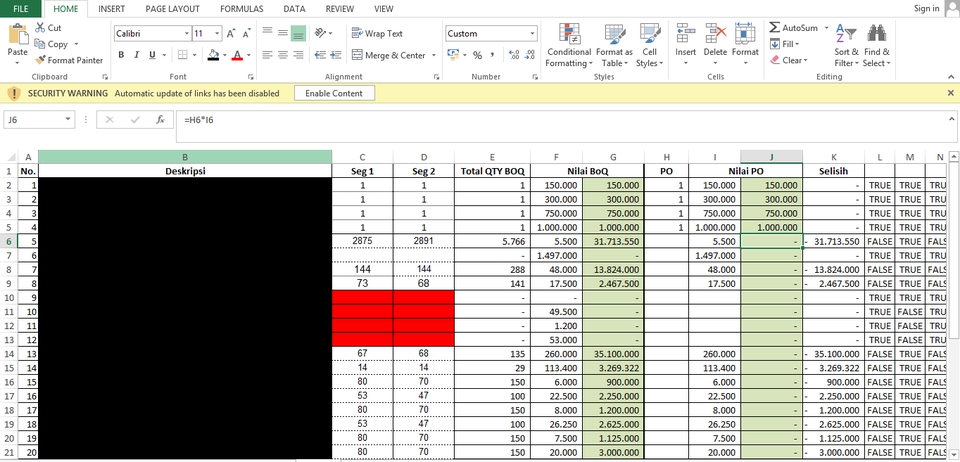The height and width of the screenshot is (462, 960).
Task: Open the Clear eraser menu
Action: click(790, 60)
